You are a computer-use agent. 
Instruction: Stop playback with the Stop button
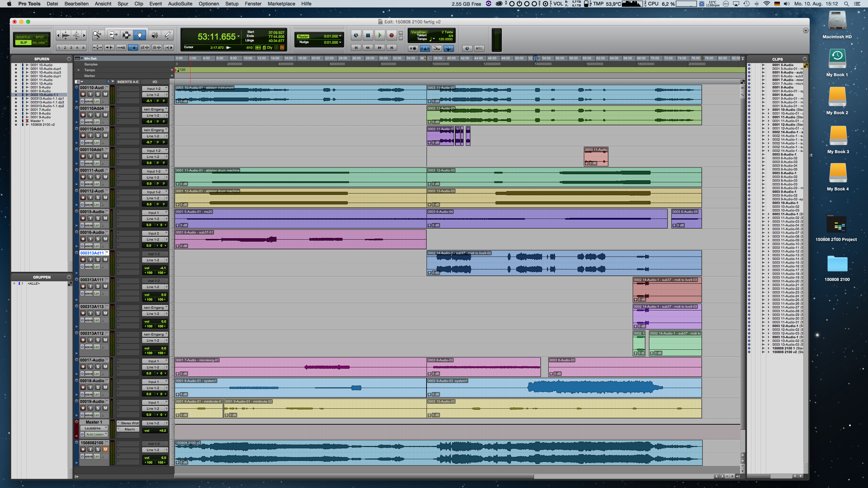point(368,35)
